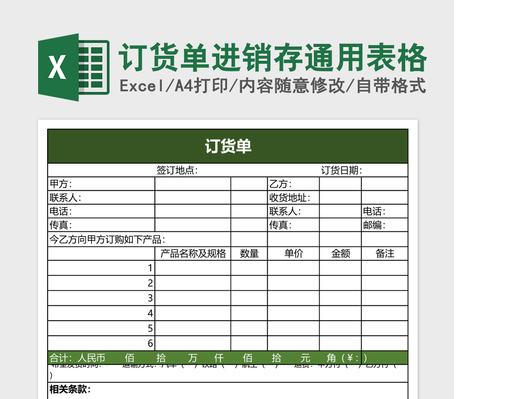Click the 联系人: cell below 甲方:
Image resolution: width=532 pixels, height=399 pixels.
101,198
